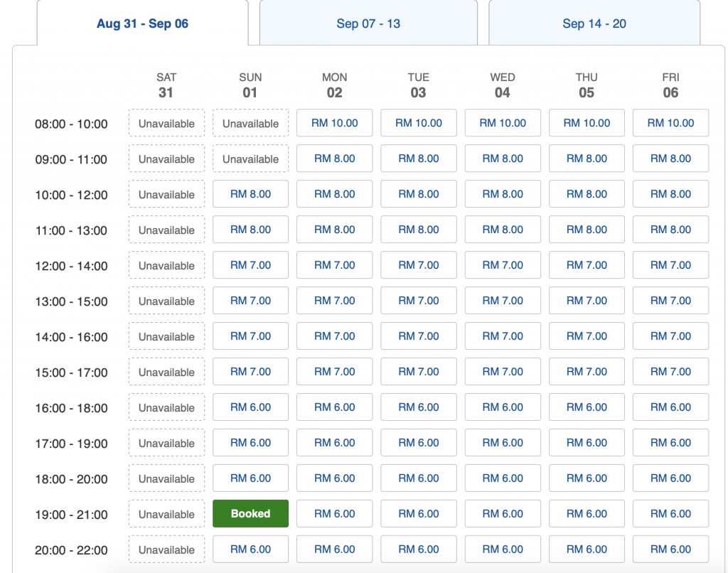Screen dimensions: 728x573
Task: Click the SUN 01 column header
Action: [250, 85]
